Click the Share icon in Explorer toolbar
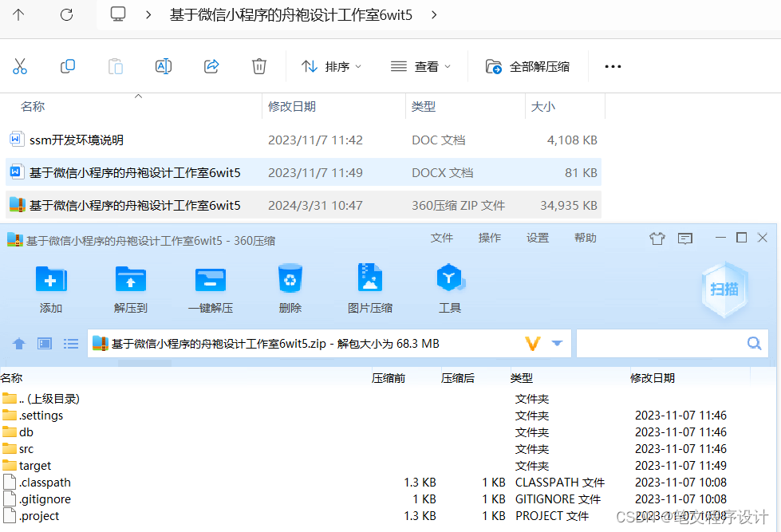The image size is (781, 532). (x=211, y=66)
